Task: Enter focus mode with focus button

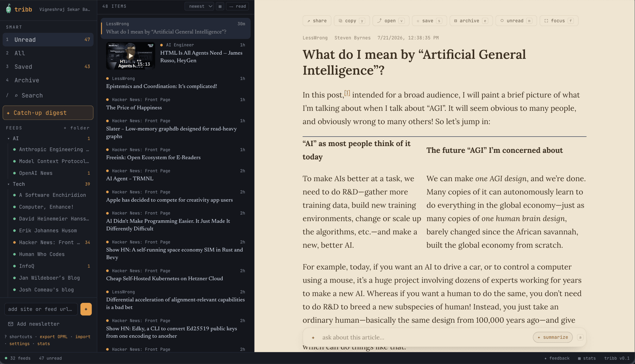Action: 559,21
